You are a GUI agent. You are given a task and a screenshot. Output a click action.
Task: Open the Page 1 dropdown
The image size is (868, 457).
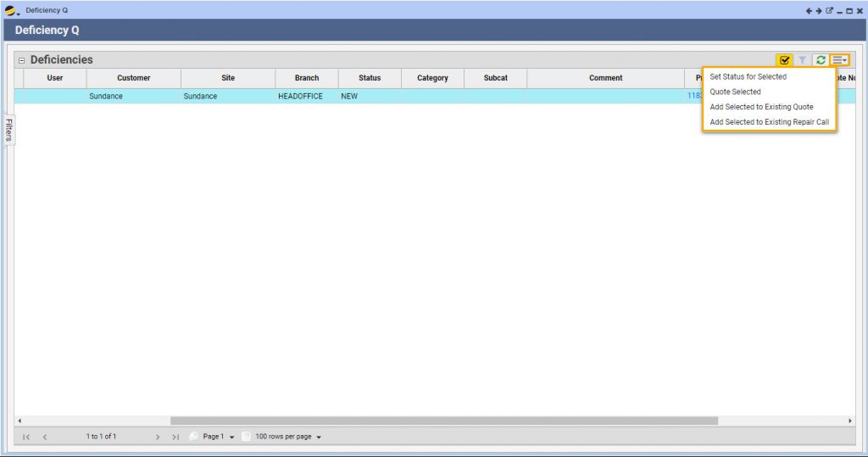click(217, 437)
